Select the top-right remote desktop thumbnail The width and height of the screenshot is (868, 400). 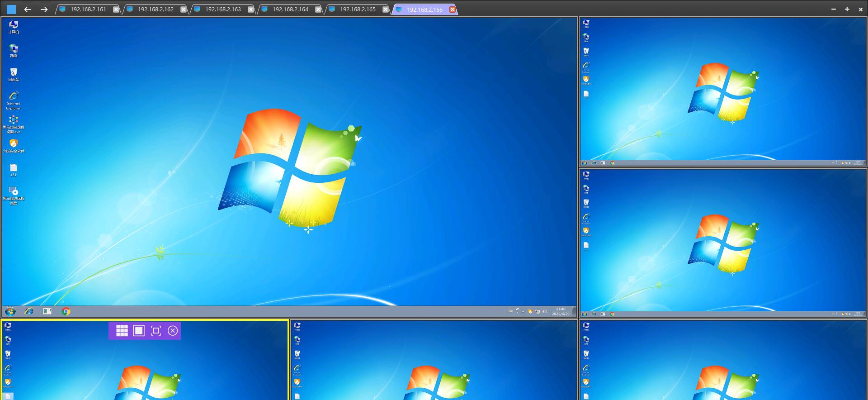[x=723, y=92]
